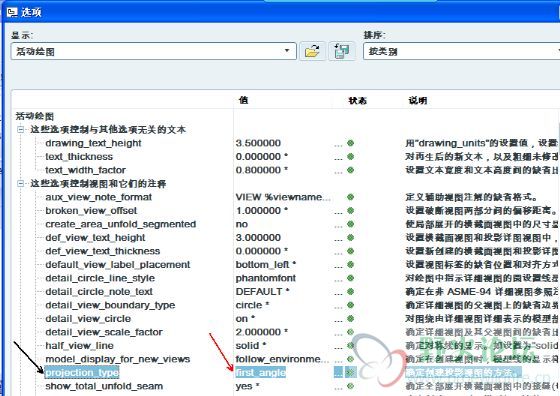560x396 pixels.
Task: Click the phantomfont value cell
Action: (x=266, y=278)
